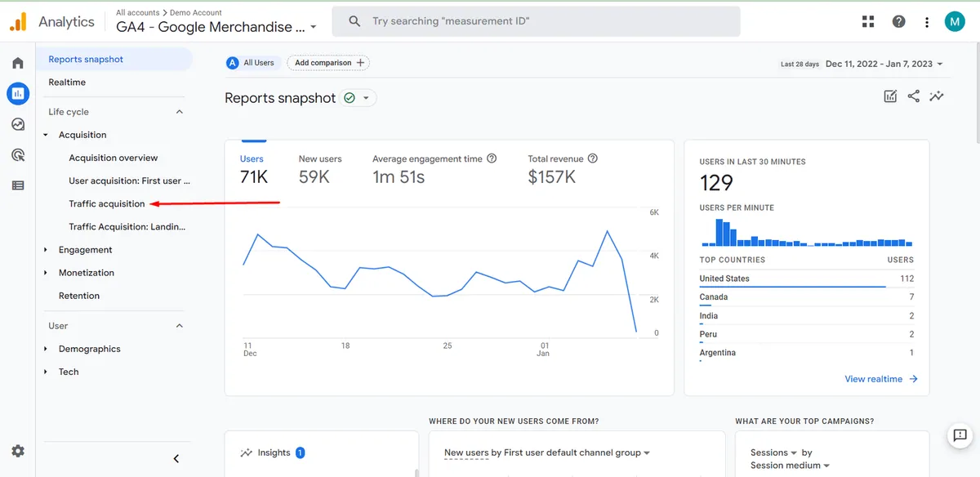Open the Retention report
The height and width of the screenshot is (477, 980).
tap(79, 296)
